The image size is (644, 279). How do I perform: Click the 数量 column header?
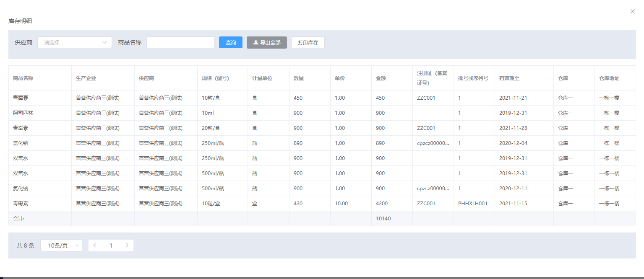tap(299, 78)
